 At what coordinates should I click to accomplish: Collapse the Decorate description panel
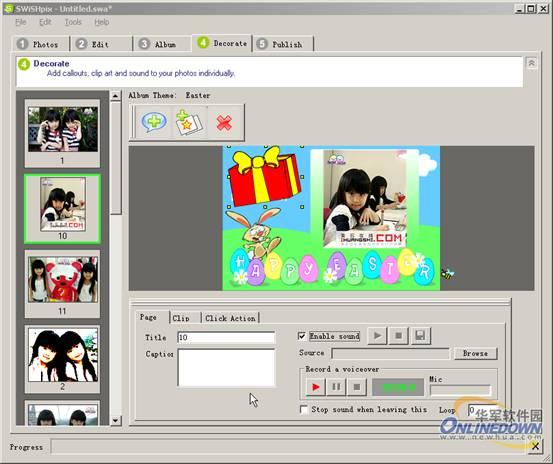click(531, 63)
